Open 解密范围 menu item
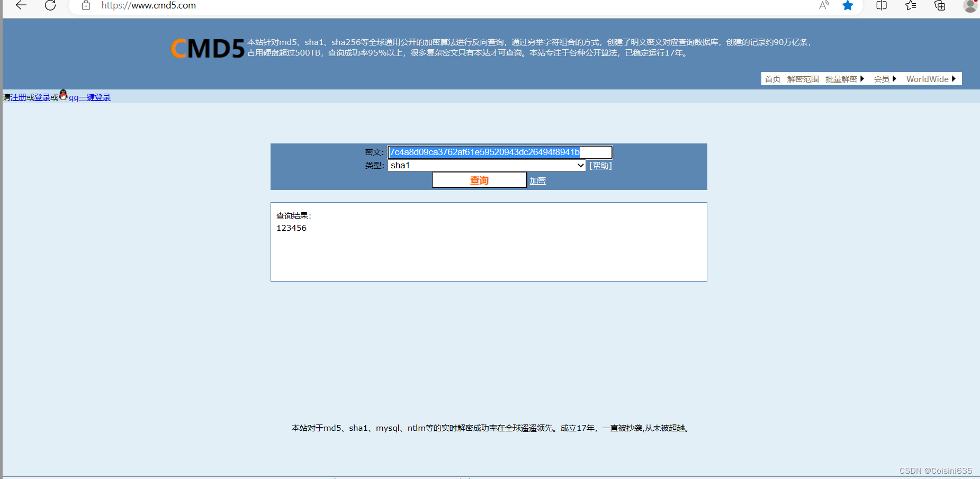 (x=803, y=79)
